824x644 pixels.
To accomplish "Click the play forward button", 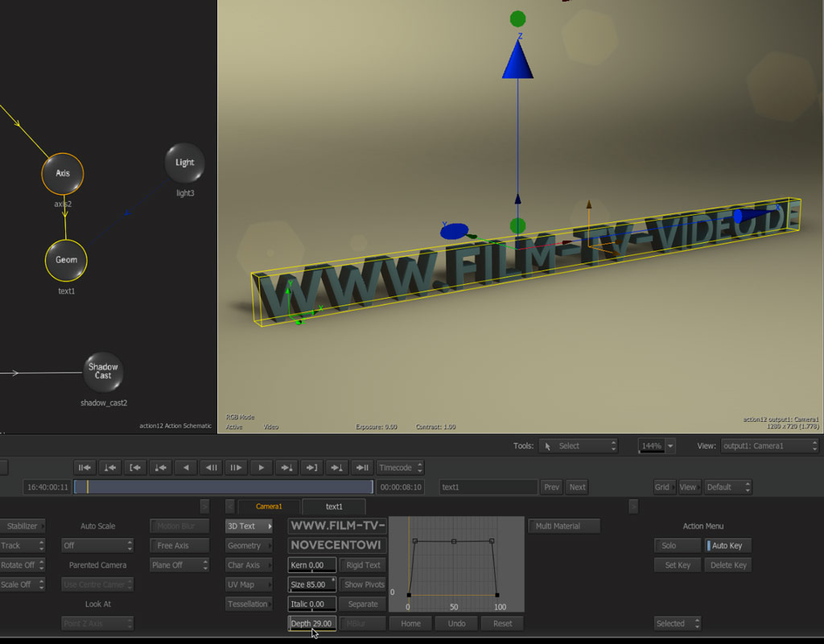I will tap(261, 468).
